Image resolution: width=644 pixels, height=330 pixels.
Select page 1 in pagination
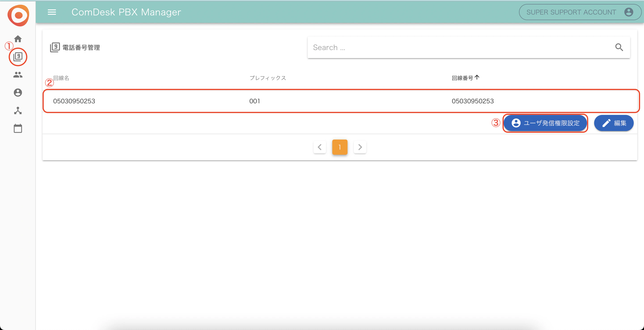[340, 147]
